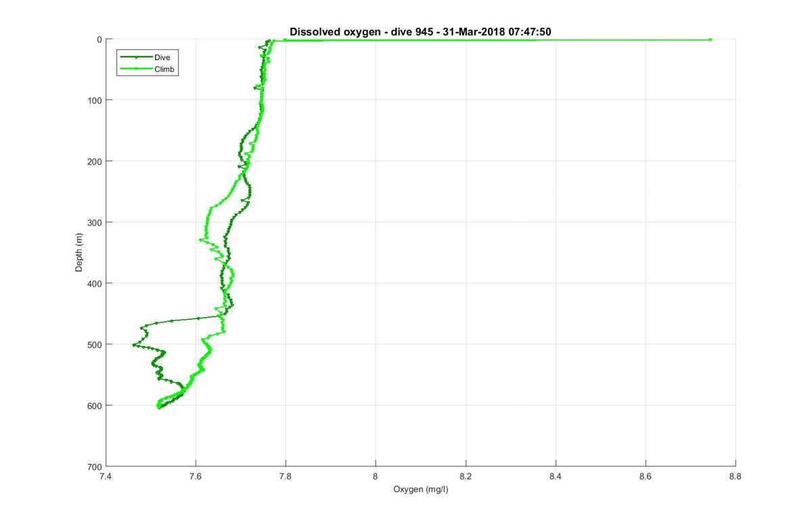Screen dimensions: 812x524
Task: Click the 'Oxygen (mg/l)' x-axis label
Action: pyautogui.click(x=420, y=490)
